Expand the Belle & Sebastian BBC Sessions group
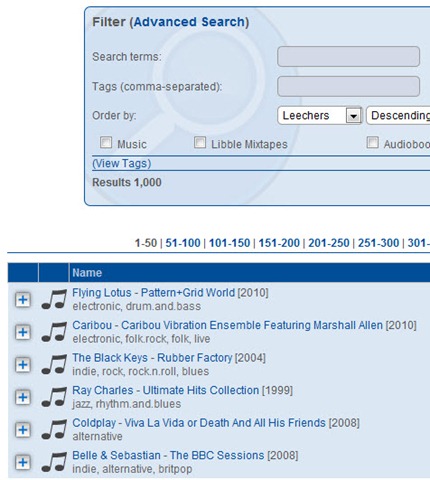Viewport: 430px width, 480px height. [23, 462]
